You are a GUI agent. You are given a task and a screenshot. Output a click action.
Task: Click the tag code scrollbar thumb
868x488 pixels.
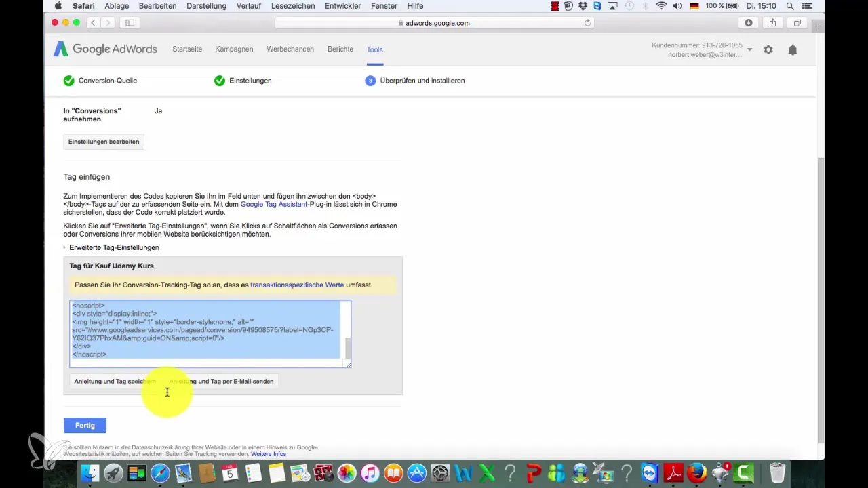349,348
